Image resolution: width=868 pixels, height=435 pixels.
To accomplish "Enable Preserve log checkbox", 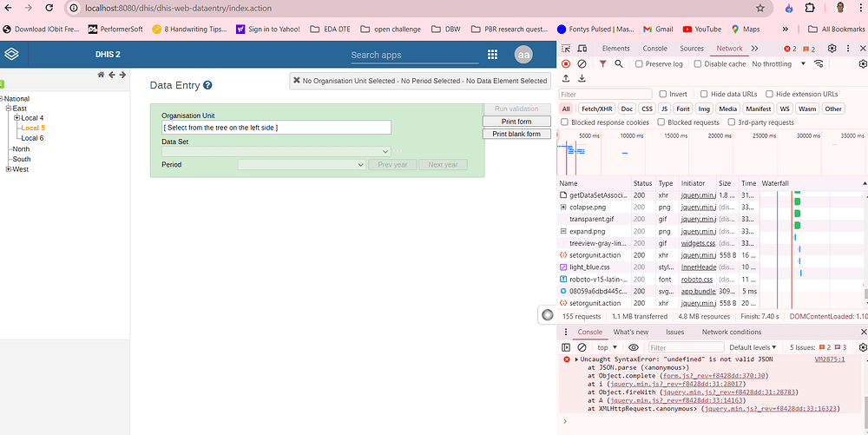I will 639,64.
